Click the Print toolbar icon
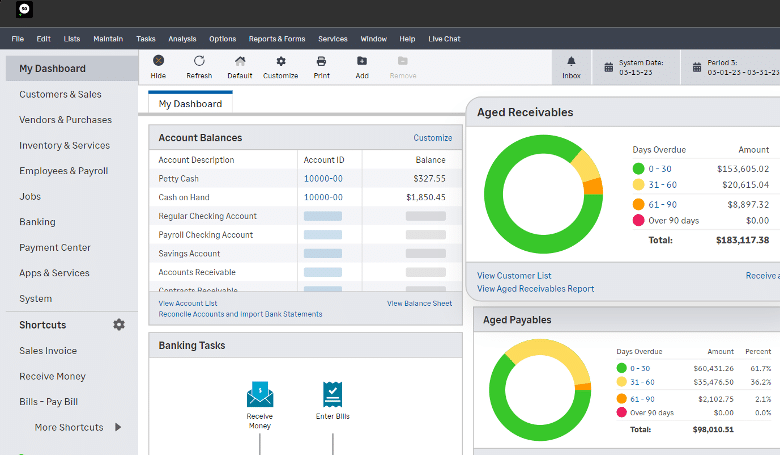780x455 pixels. coord(321,62)
